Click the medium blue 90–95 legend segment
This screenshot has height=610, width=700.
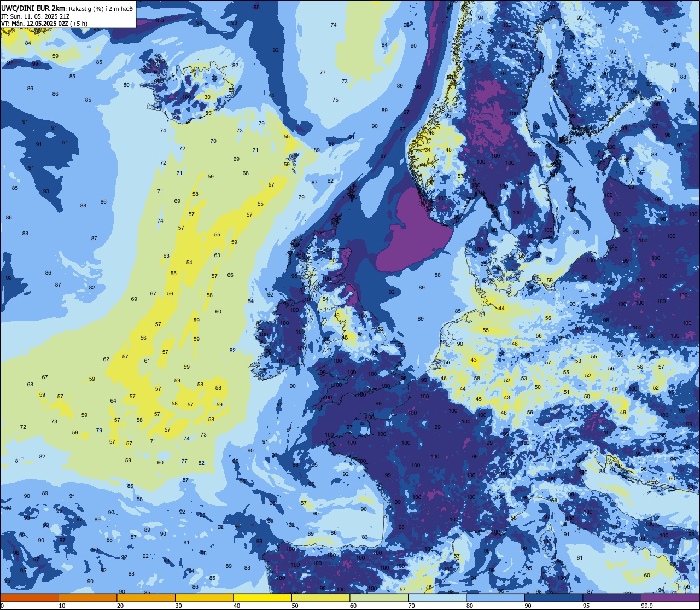[x=553, y=597]
